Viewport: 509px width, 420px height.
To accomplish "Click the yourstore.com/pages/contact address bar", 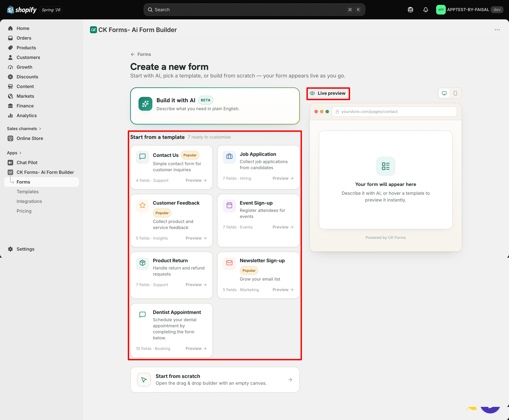I will pos(394,112).
